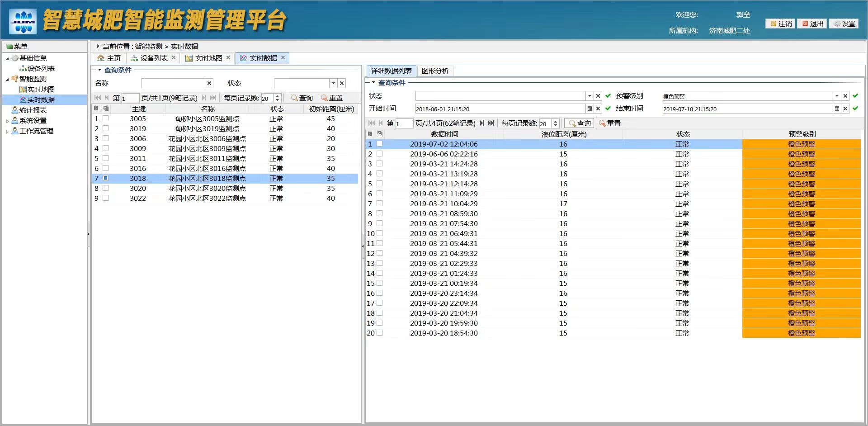
Task: Check the row for 2019-07-02 12:04:06
Action: tap(380, 144)
